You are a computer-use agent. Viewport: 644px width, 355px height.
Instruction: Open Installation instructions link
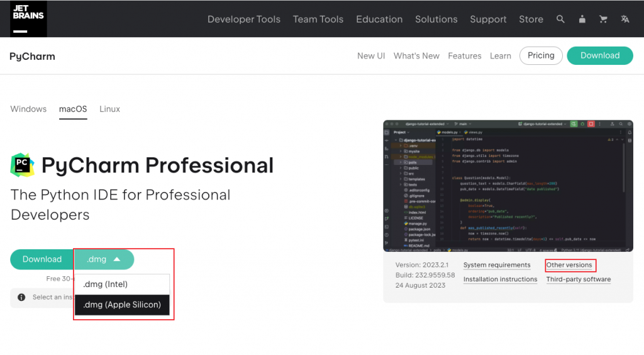[x=500, y=279]
